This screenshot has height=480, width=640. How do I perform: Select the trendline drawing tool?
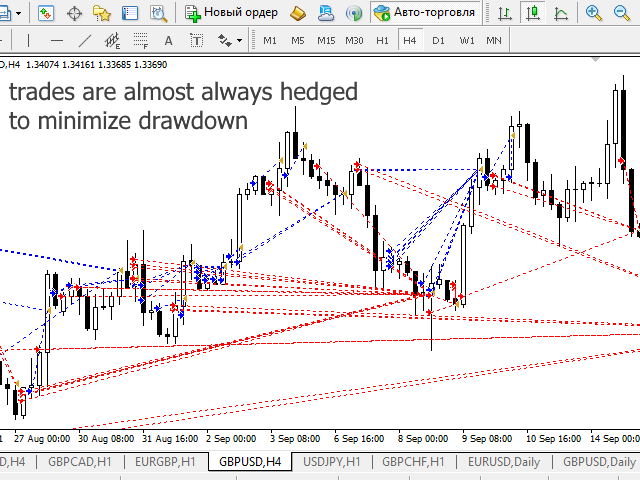[x=85, y=40]
